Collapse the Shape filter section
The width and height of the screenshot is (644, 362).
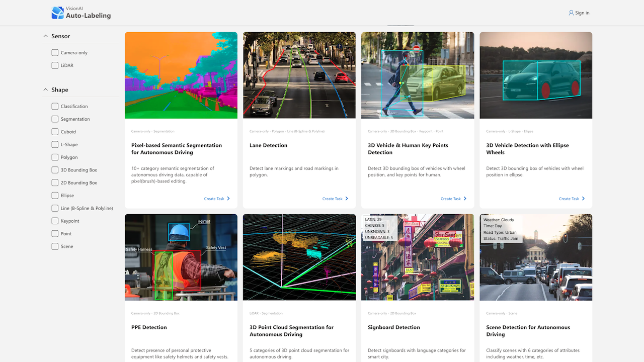[x=46, y=89]
